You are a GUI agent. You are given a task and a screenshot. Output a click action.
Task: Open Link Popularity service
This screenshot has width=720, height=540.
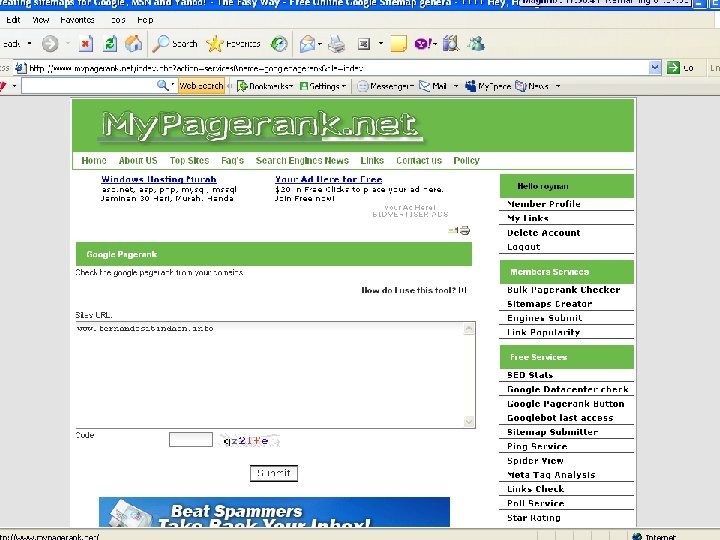click(x=543, y=332)
